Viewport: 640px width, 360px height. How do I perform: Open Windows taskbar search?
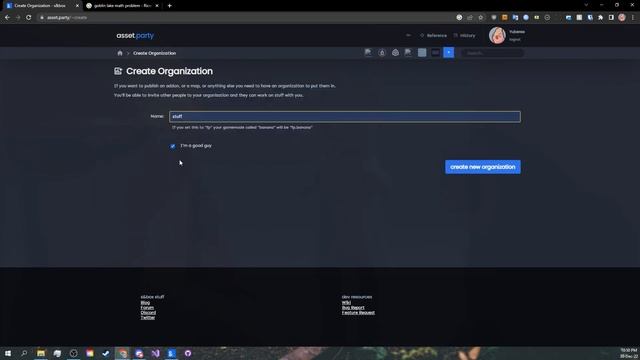pyautogui.click(x=24, y=353)
